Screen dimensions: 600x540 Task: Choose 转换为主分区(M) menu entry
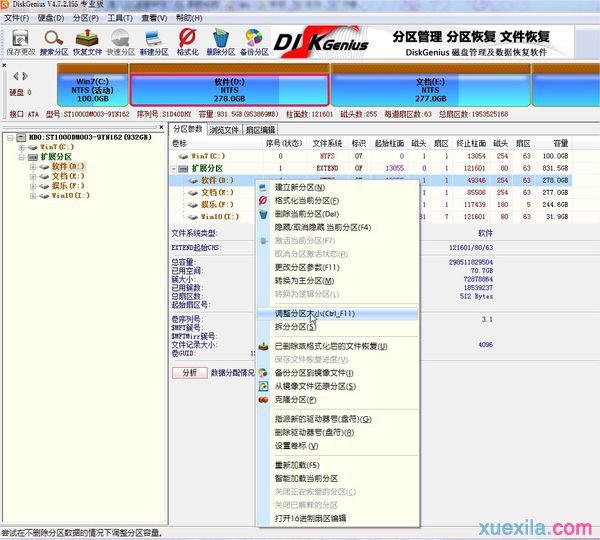(338, 281)
